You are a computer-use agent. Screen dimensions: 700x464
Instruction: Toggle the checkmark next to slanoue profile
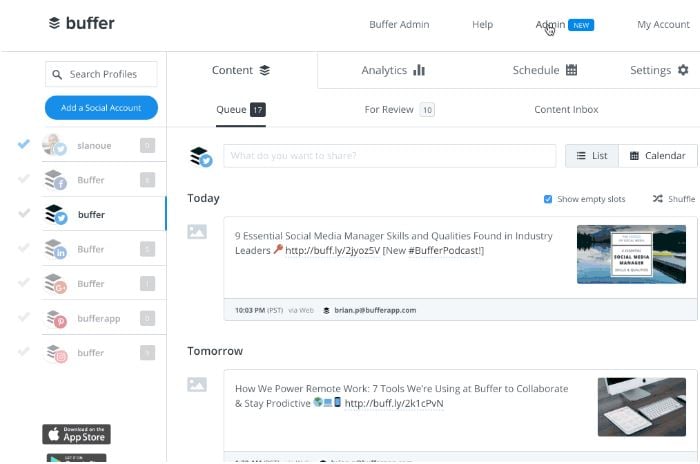24,144
